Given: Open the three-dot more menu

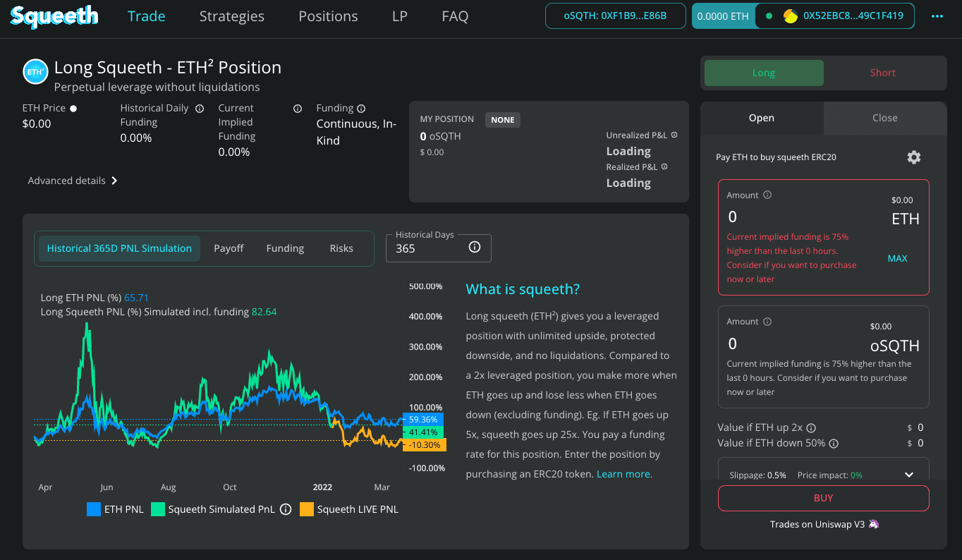Looking at the screenshot, I should [937, 16].
